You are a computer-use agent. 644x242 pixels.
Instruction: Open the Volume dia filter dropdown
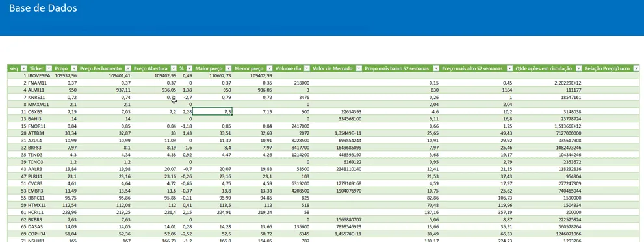pyautogui.click(x=307, y=68)
